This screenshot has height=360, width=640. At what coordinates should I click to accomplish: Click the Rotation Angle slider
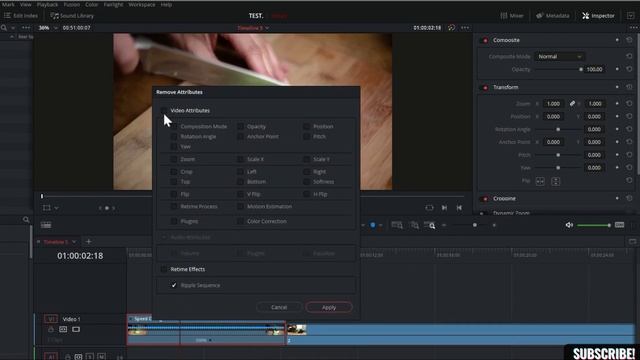[559, 129]
